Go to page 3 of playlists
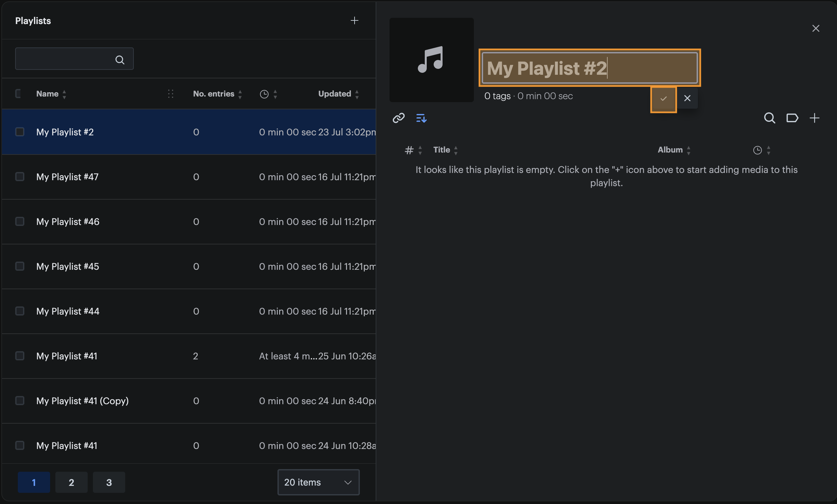 pyautogui.click(x=109, y=482)
